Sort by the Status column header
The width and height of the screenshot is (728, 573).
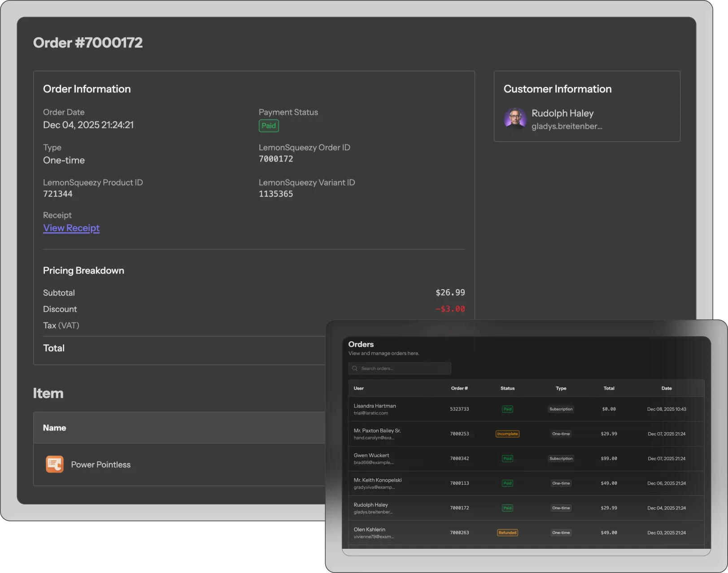point(507,388)
